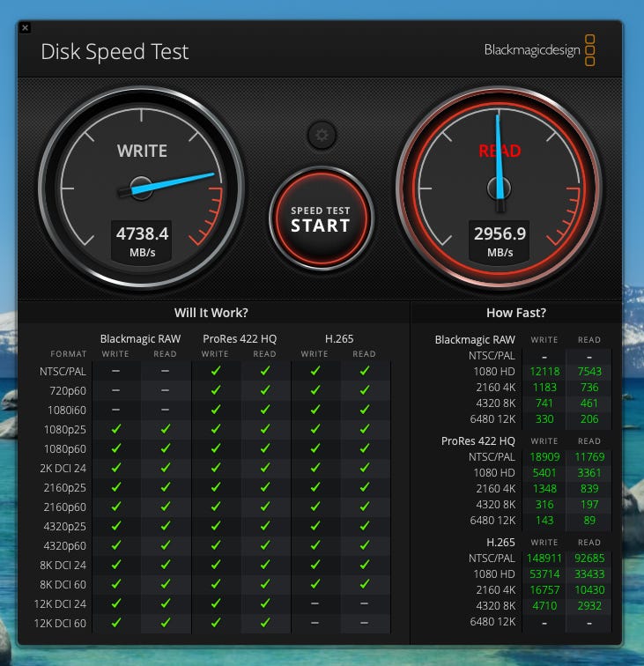
Task: Click the Disk Speed Test title text
Action: (x=115, y=52)
